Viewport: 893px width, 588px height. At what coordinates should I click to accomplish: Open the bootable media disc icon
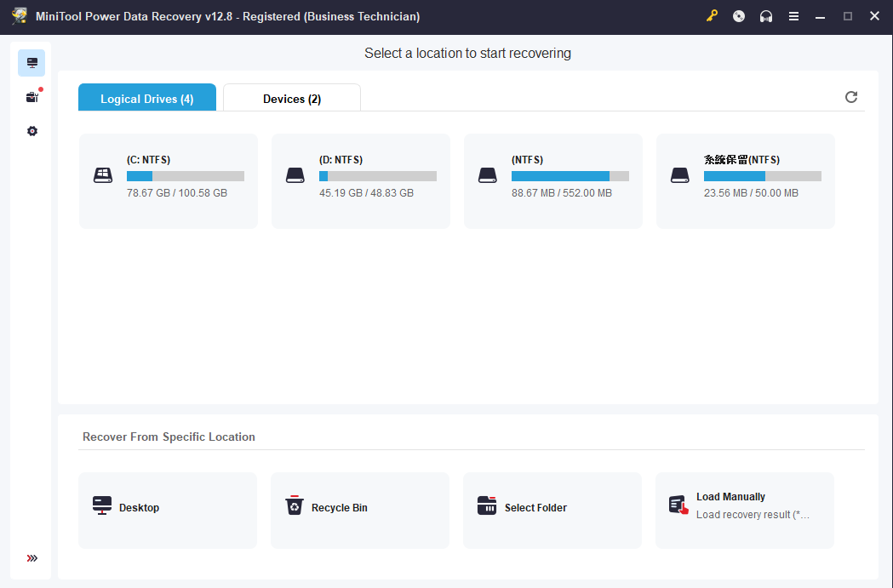pyautogui.click(x=739, y=16)
